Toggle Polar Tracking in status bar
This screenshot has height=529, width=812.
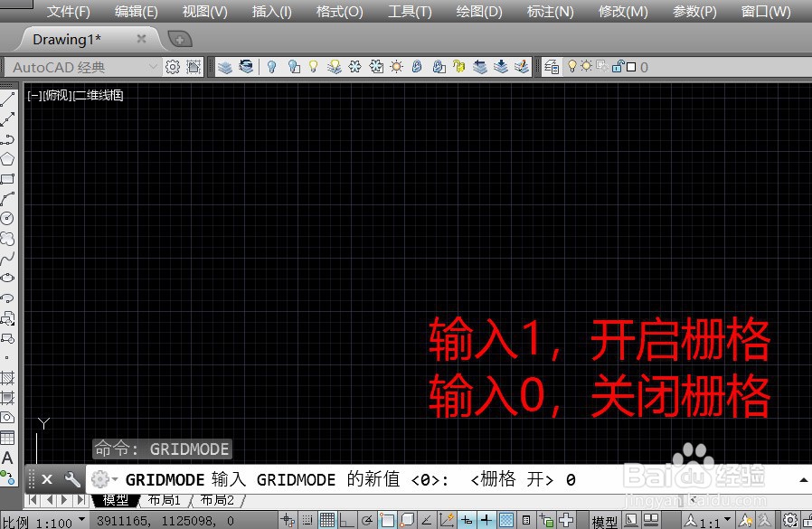(x=367, y=520)
